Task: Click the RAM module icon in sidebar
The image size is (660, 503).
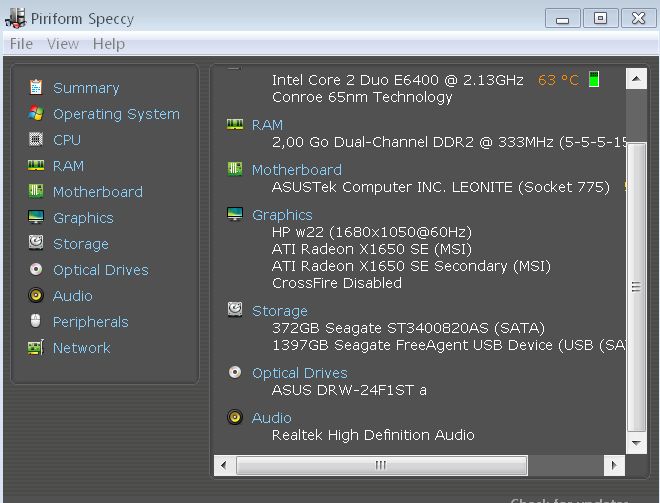Action: (x=36, y=165)
